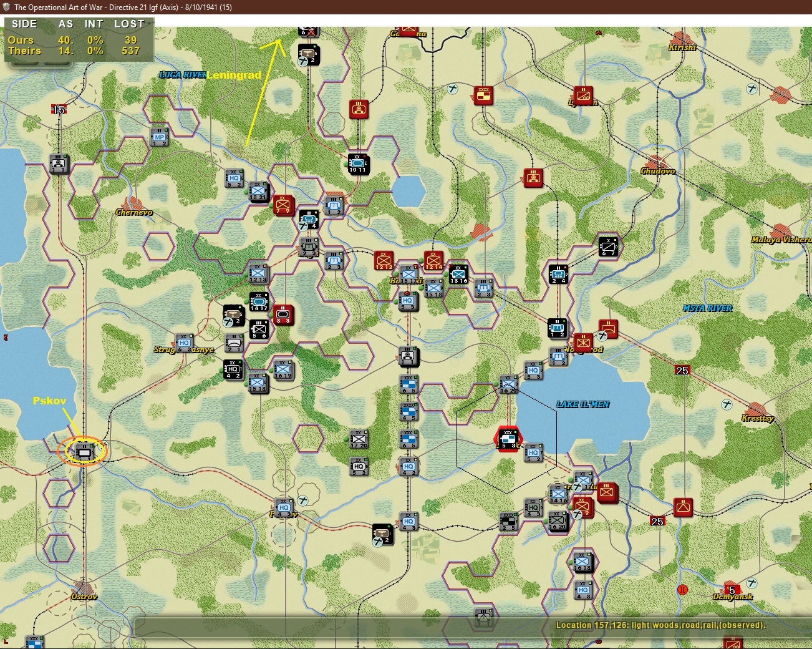Select the infantry counter 14 16

[558, 494]
